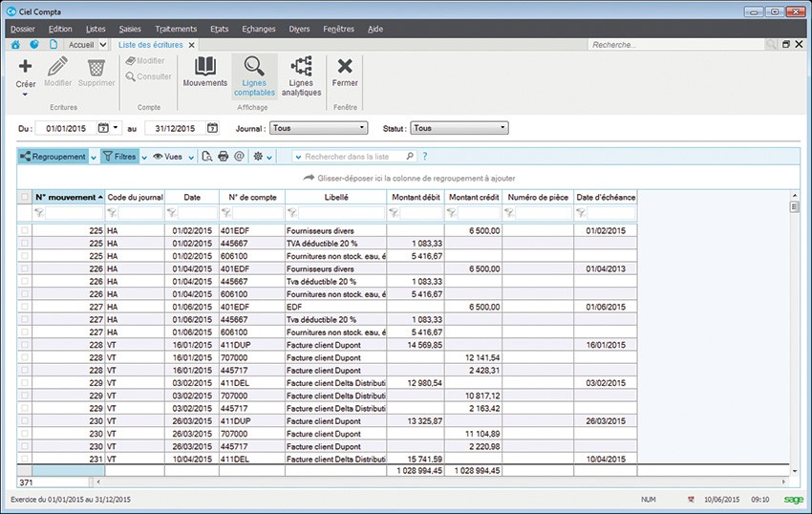The width and height of the screenshot is (812, 514).
Task: Open the Traitements menu
Action: [x=175, y=29]
